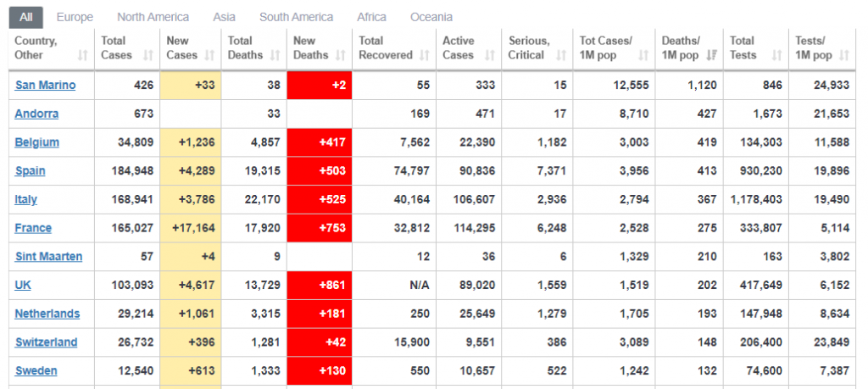
Task: Sort table by New Deaths arrows
Action: (341, 55)
